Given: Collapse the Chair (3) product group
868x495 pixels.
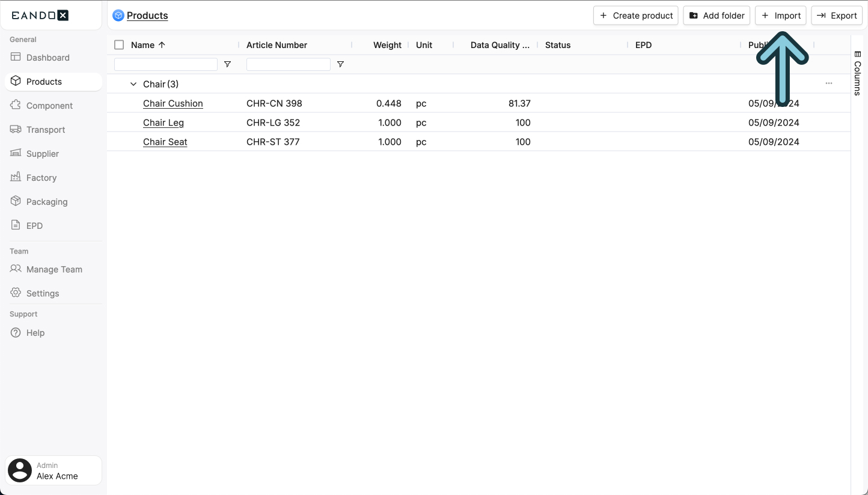Looking at the screenshot, I should [133, 84].
